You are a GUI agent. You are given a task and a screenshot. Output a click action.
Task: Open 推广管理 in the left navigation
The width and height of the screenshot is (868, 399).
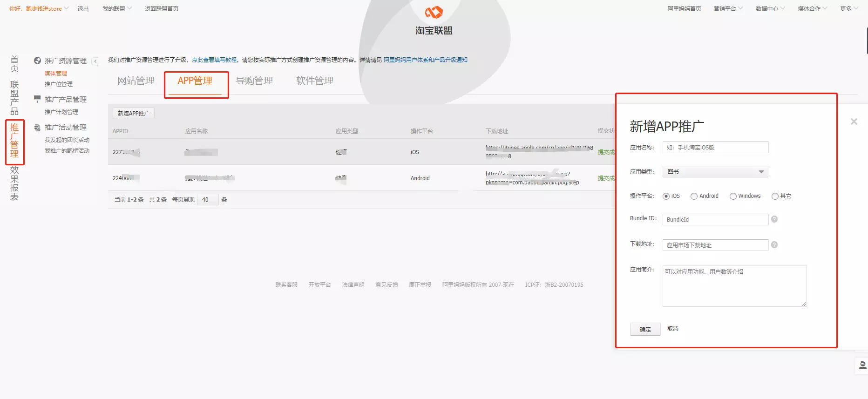click(x=14, y=141)
